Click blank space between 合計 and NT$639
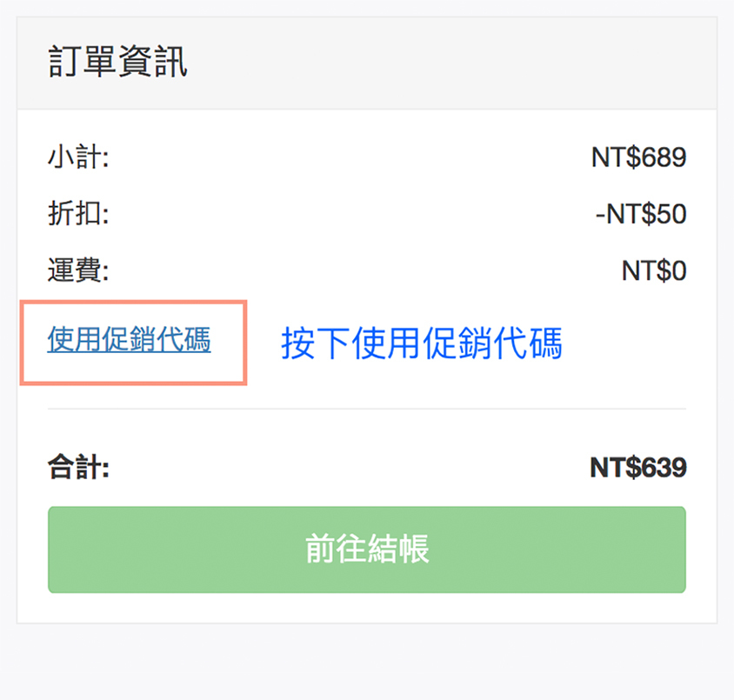 [348, 468]
